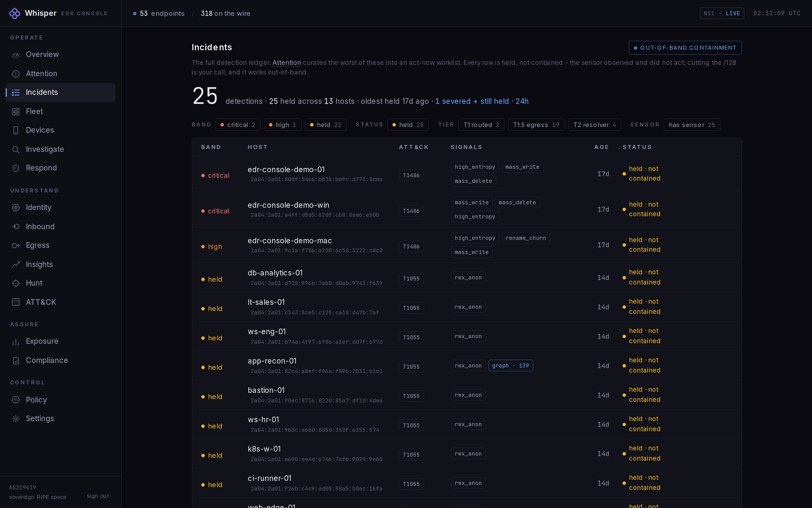Sort by the AGE column header
Screen dimensions: 812x508
pos(601,147)
